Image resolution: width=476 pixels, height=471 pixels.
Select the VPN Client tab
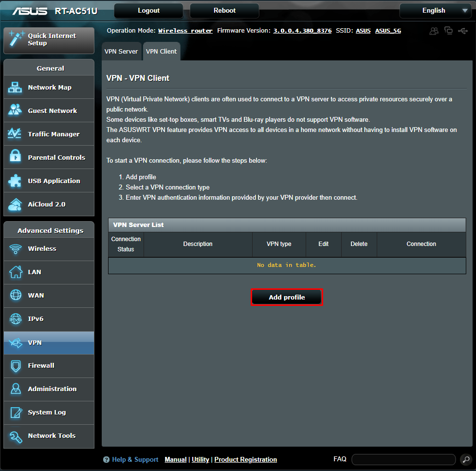click(162, 52)
